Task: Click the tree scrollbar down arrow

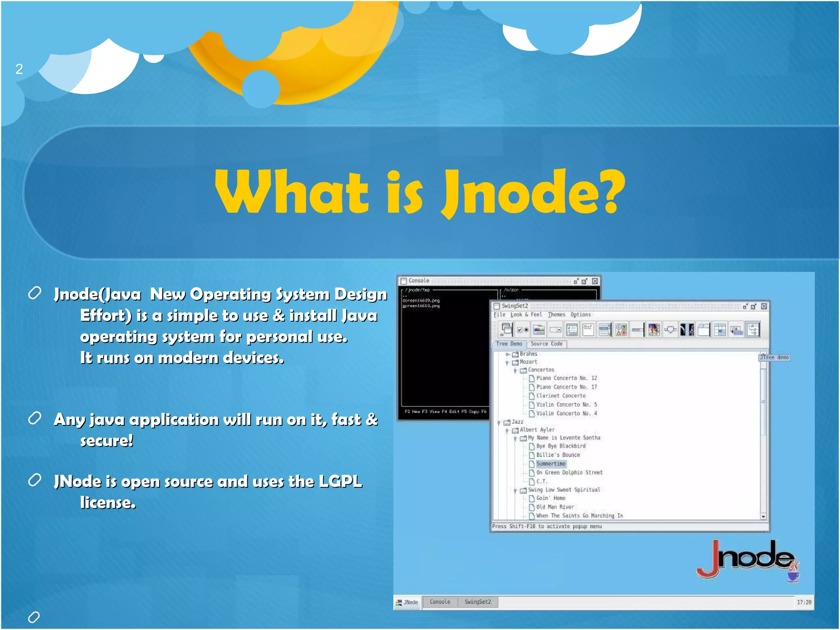Action: 763,516
